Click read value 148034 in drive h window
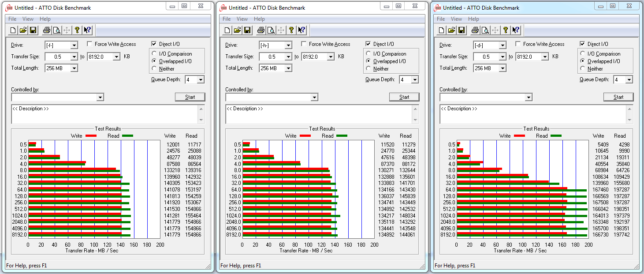Image resolution: width=644 pixels, height=274 pixels. coord(407,215)
